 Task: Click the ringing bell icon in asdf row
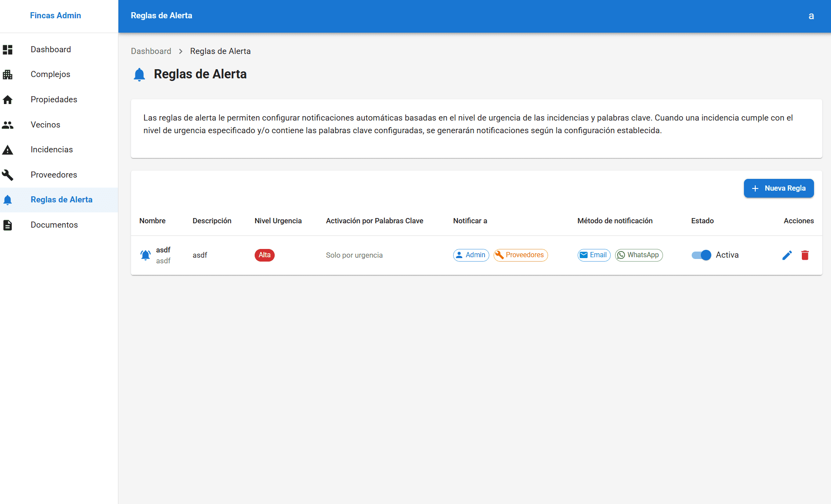pyautogui.click(x=145, y=255)
